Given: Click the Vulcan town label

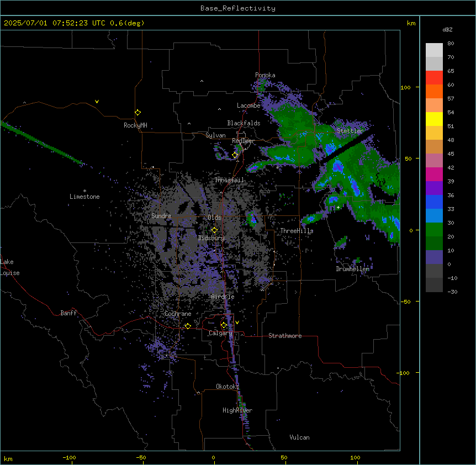Looking at the screenshot, I should coord(299,437).
